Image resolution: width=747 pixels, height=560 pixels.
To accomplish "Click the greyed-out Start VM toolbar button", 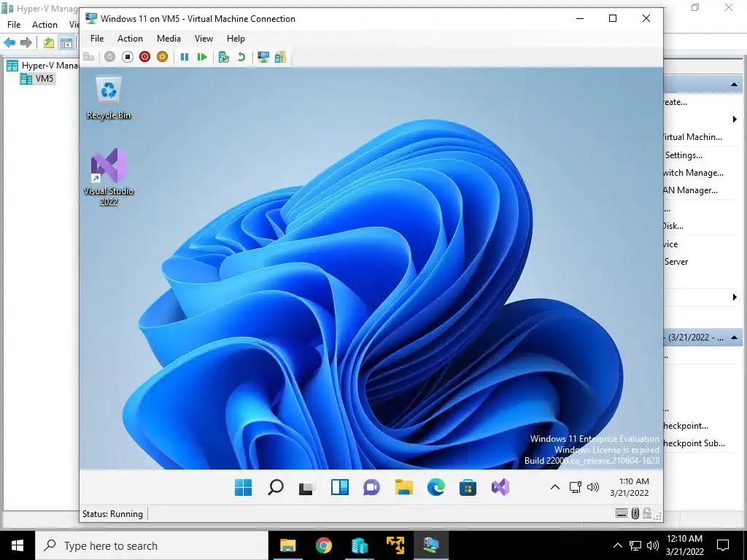I will click(109, 57).
